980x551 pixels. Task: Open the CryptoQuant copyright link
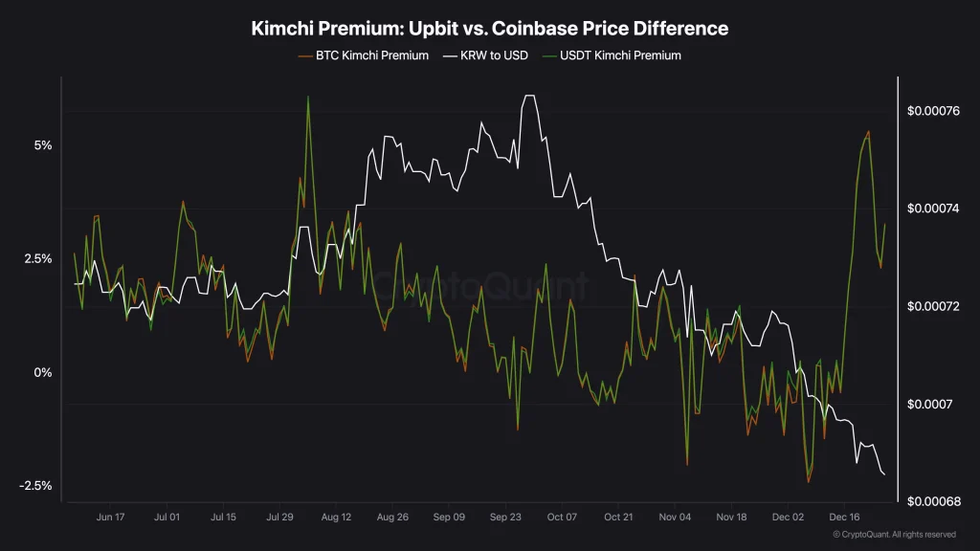coord(895,535)
